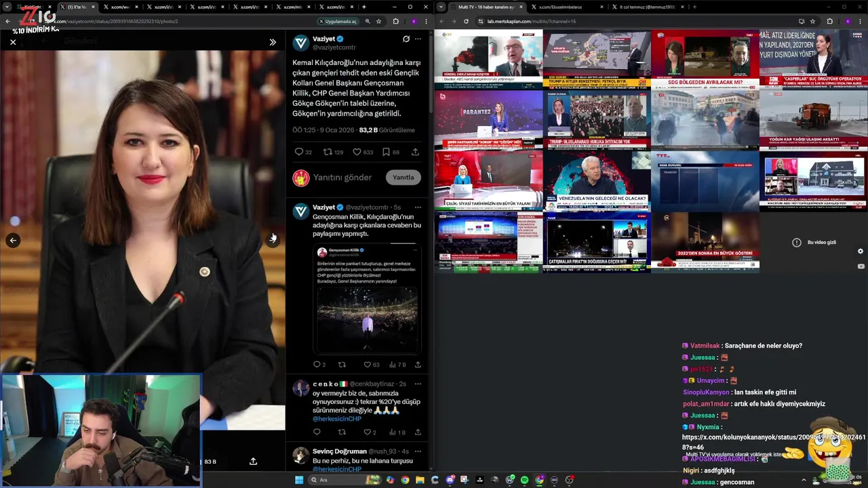Zoom icon in left browser address bar
The height and width of the screenshot is (488, 868).
tap(368, 21)
